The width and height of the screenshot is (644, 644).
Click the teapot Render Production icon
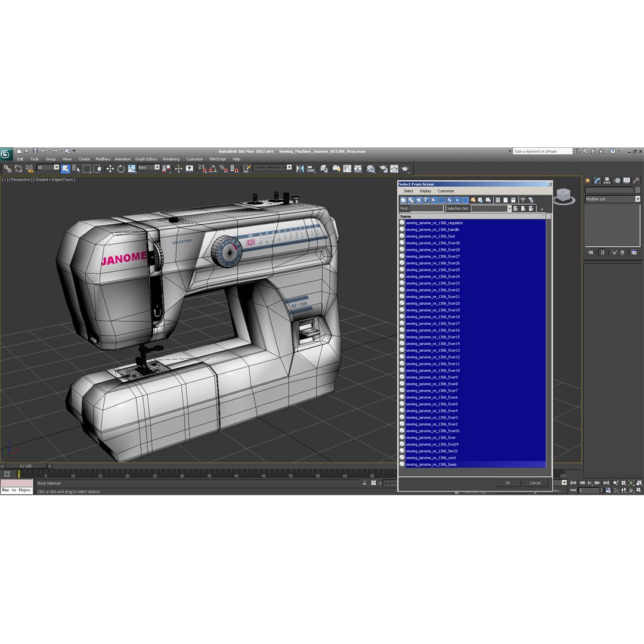(405, 168)
